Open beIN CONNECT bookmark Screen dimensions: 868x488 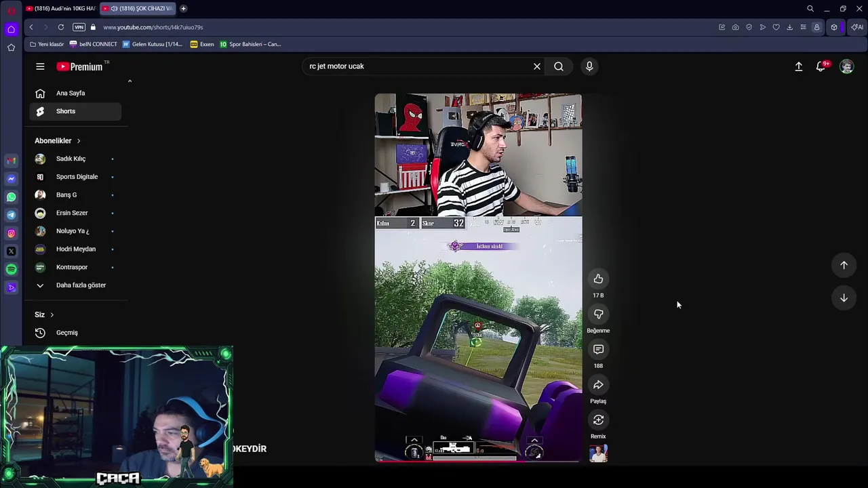(94, 44)
